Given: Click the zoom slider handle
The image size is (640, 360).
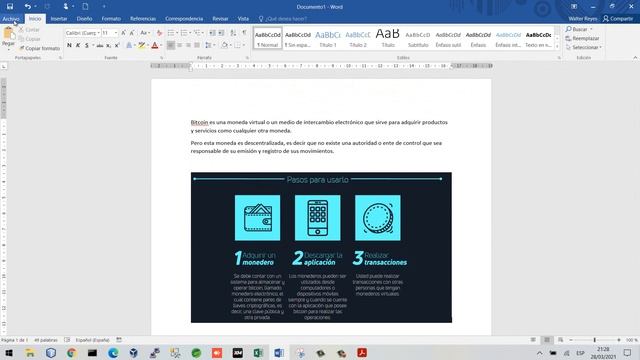Looking at the screenshot, I should coord(595,340).
